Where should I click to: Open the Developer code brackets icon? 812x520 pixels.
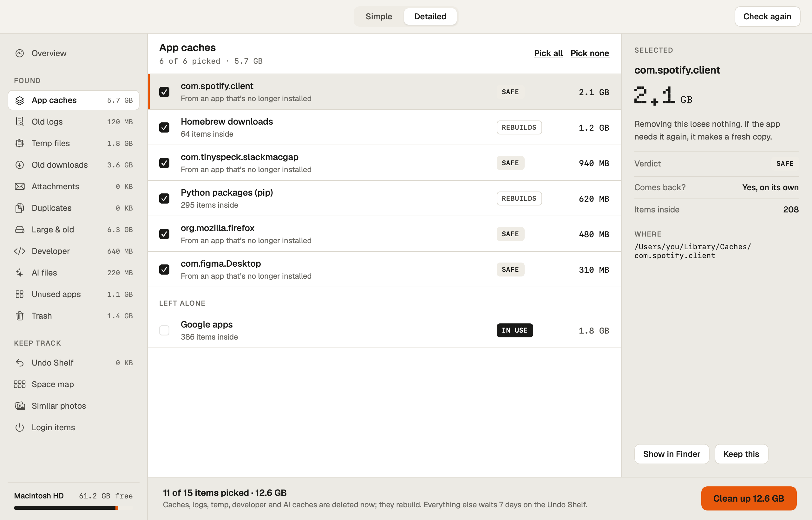20,251
